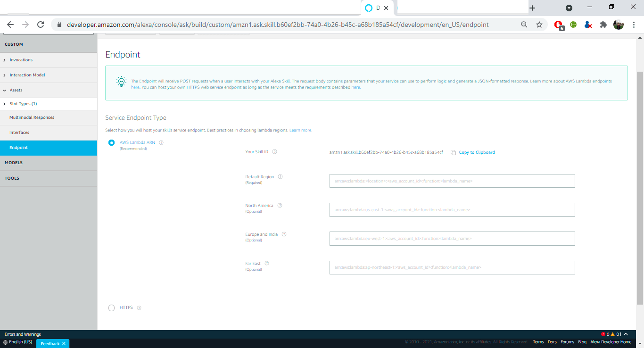Close the Alexa console browser tab
This screenshot has height=348, width=644.
click(x=387, y=8)
